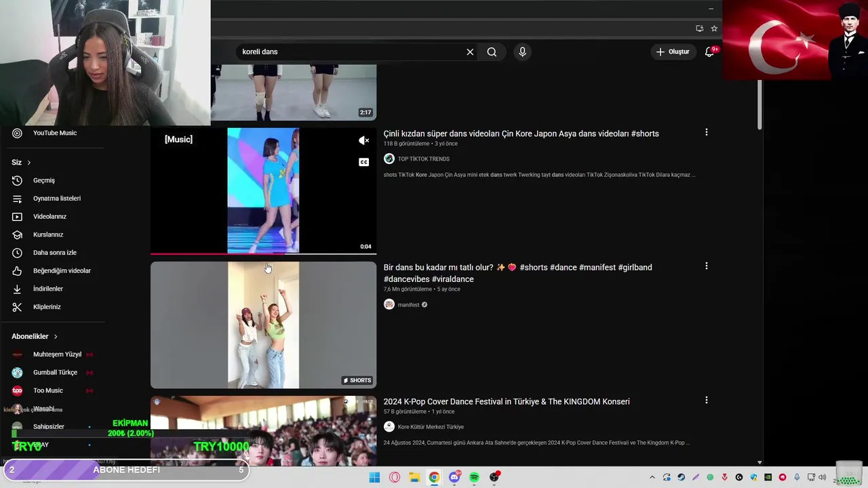Click Steam icon in system tray
The width and height of the screenshot is (868, 488).
click(682, 477)
